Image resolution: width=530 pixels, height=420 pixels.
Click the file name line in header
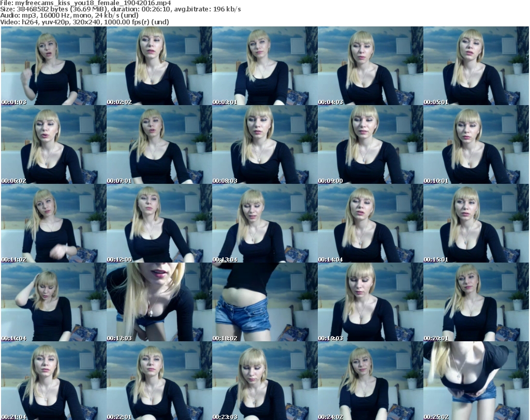pyautogui.click(x=85, y=3)
